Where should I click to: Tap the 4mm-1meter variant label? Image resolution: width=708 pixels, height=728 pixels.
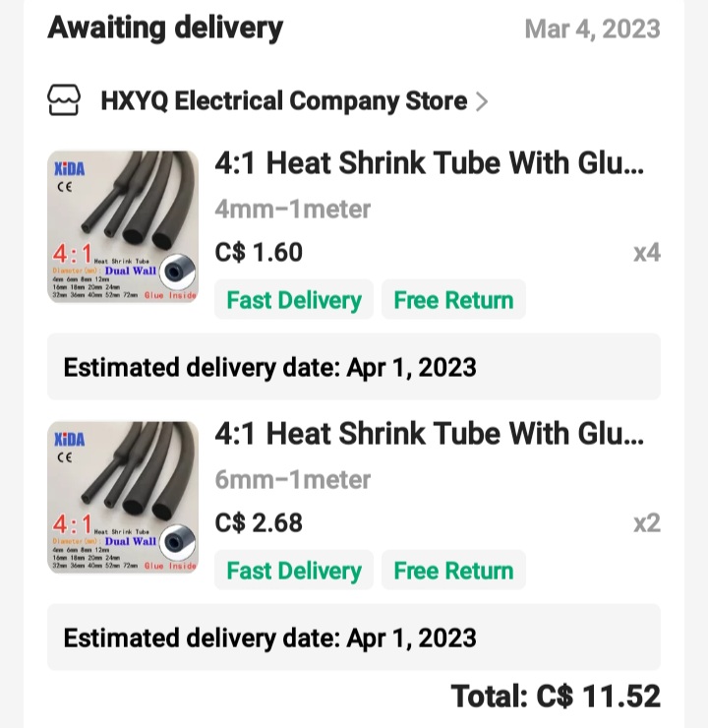[293, 209]
